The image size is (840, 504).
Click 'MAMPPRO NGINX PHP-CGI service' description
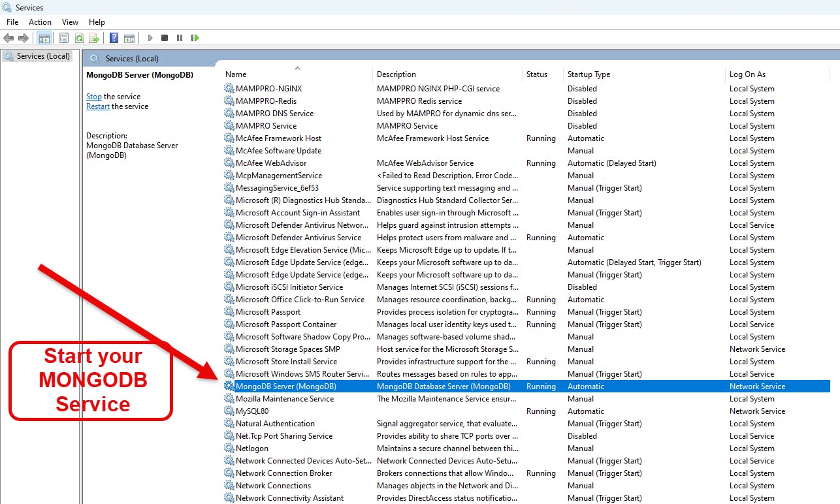pyautogui.click(x=438, y=89)
